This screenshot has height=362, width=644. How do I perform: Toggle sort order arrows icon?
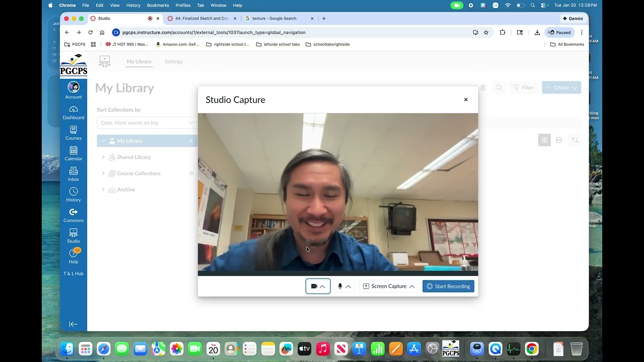point(575,140)
